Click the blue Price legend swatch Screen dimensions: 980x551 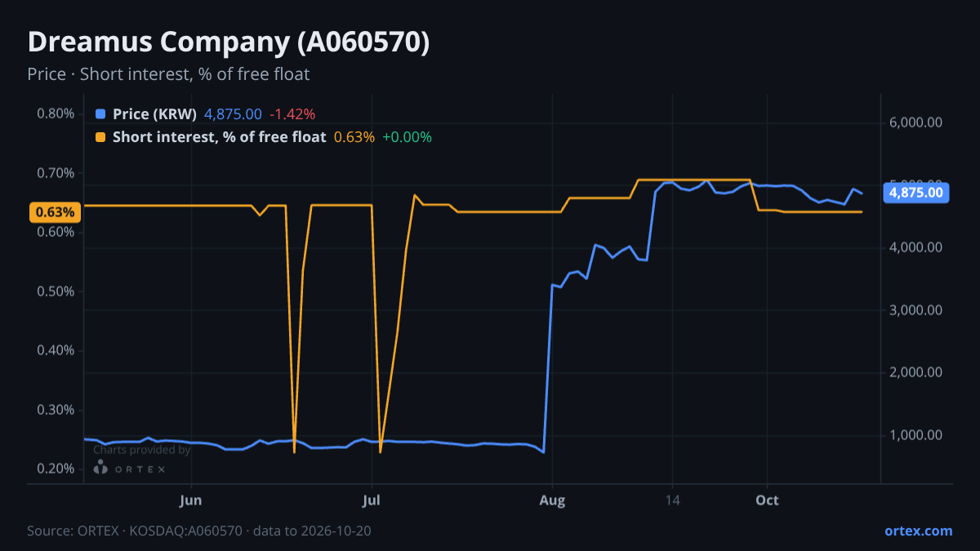pyautogui.click(x=100, y=113)
